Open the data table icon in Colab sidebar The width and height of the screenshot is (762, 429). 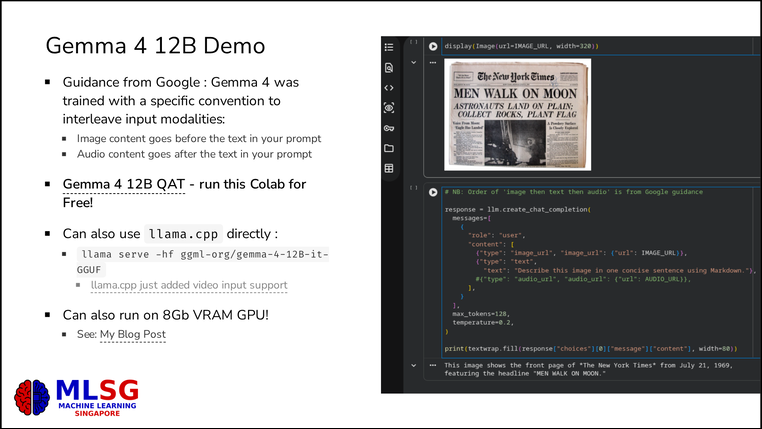coord(389,168)
